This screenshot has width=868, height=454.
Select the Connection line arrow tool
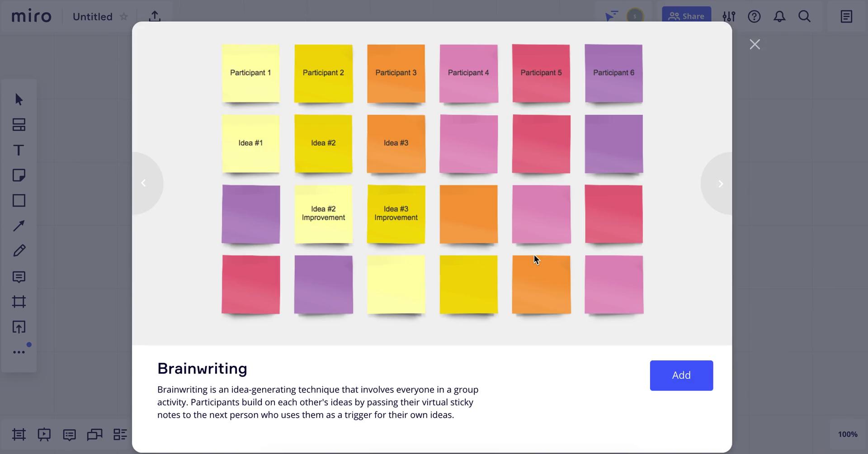tap(19, 226)
